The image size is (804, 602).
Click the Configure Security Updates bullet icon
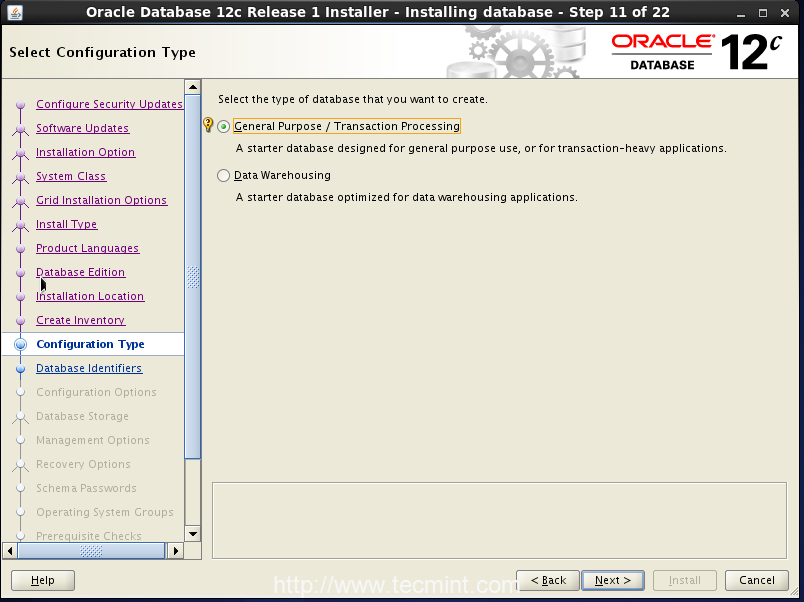[21, 105]
